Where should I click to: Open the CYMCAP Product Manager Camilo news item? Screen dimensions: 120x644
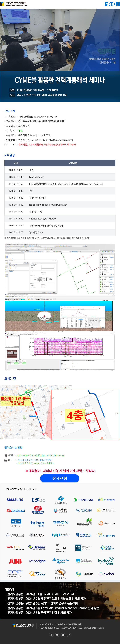[53, 608]
